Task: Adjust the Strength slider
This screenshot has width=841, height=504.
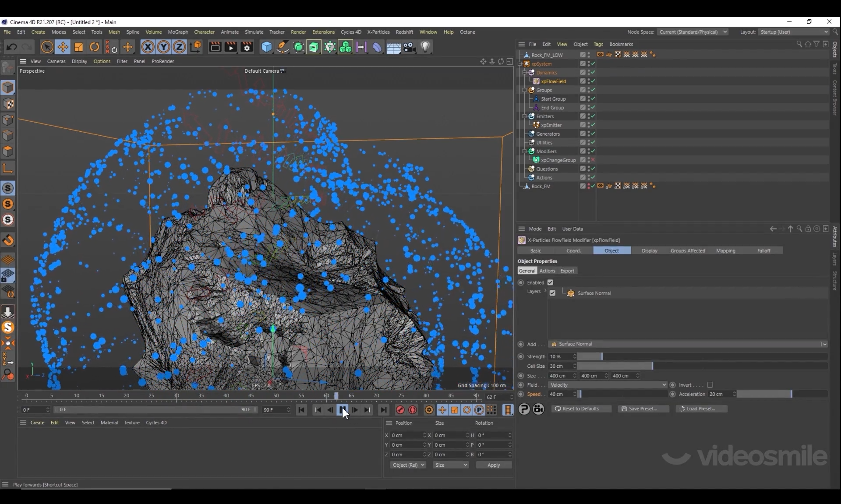Action: click(602, 356)
